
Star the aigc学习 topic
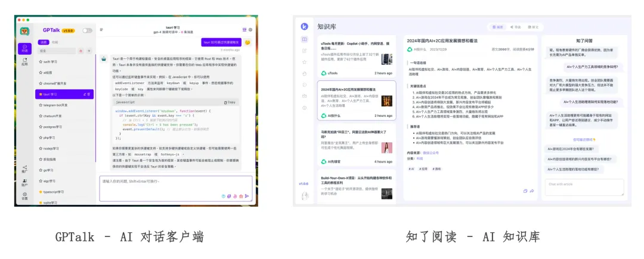pyautogui.click(x=41, y=181)
